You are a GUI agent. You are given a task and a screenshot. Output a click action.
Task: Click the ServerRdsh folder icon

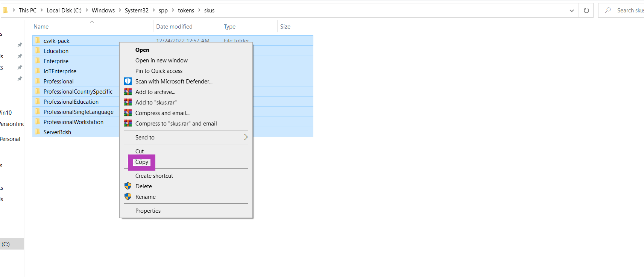[x=38, y=132]
